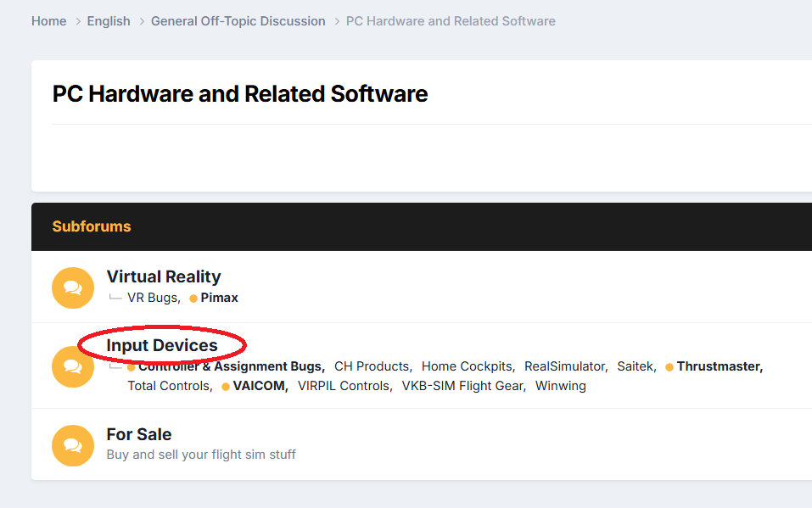Click the description Buy and sell your flight sim stuff

(201, 455)
